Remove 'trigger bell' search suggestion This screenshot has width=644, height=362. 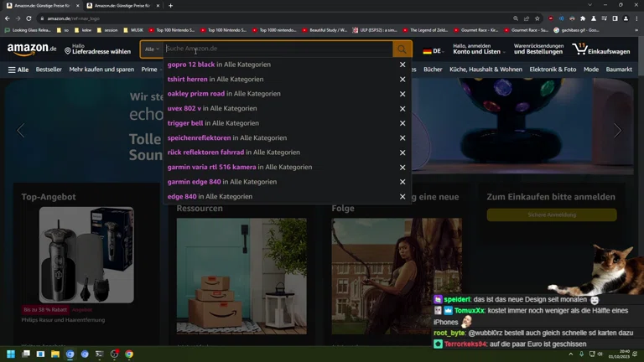(402, 123)
